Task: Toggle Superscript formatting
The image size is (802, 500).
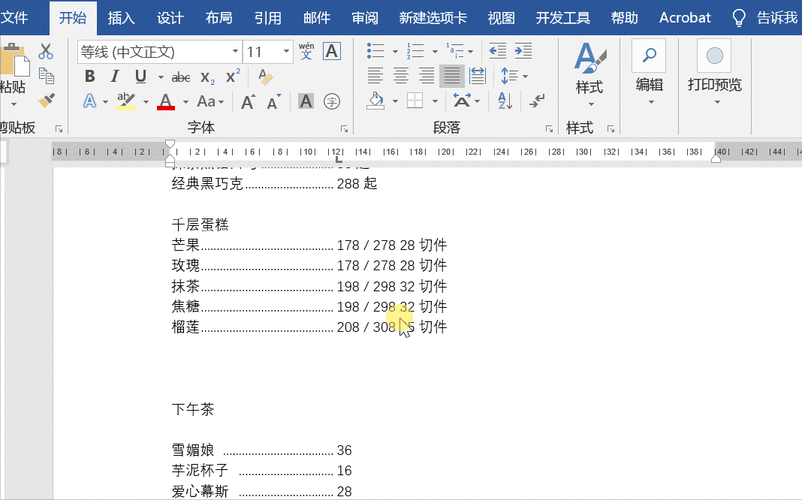Action: pyautogui.click(x=233, y=76)
